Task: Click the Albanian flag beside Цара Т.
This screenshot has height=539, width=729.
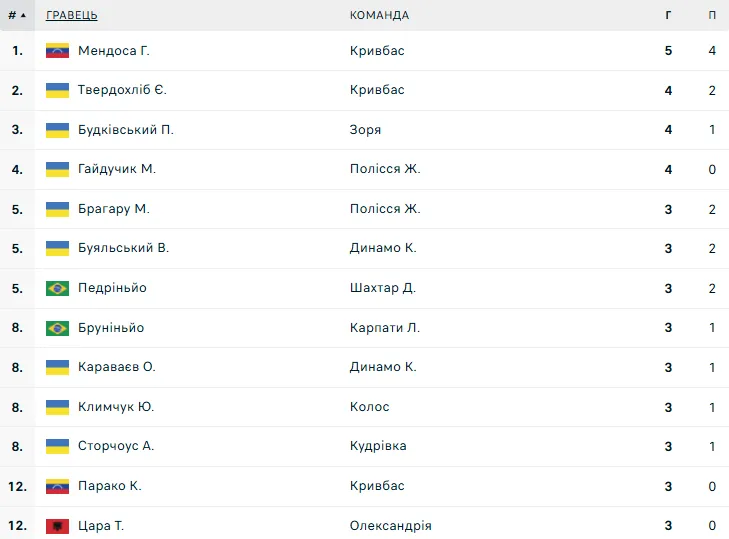Action: 57,526
